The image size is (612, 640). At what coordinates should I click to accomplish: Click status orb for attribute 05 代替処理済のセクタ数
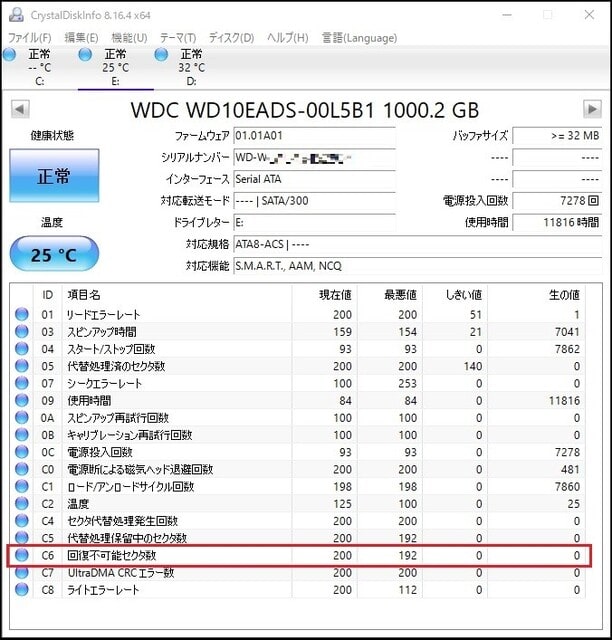click(x=22, y=366)
